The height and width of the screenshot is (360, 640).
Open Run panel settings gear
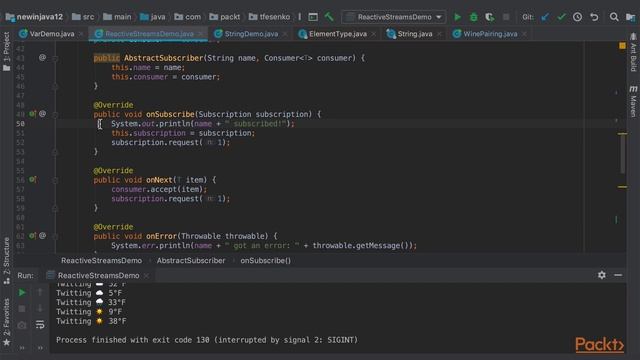coord(602,275)
